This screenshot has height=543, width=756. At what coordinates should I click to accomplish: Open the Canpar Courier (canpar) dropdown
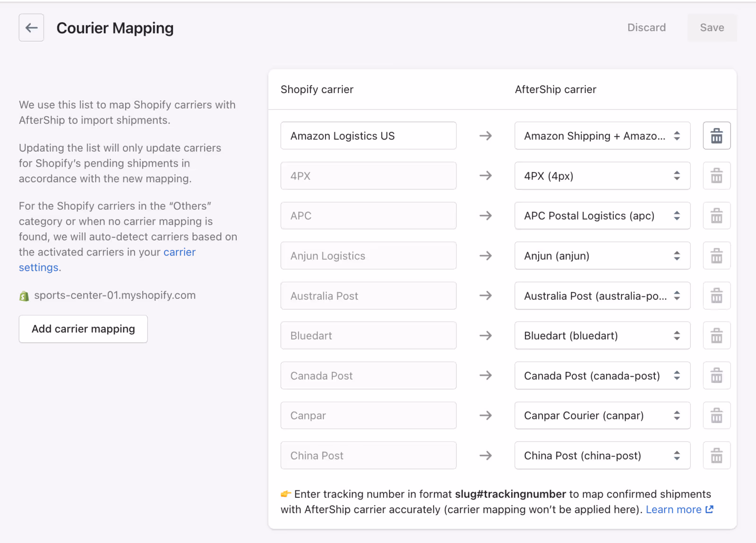click(x=602, y=416)
